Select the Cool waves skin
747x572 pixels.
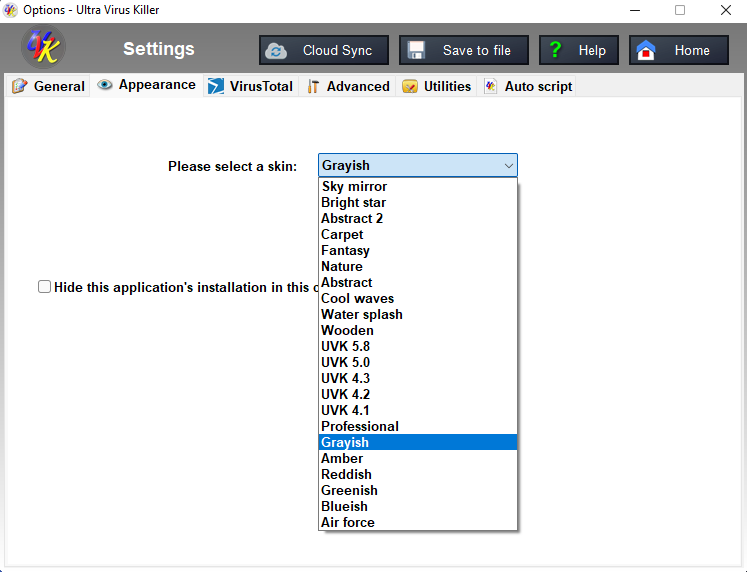418,298
